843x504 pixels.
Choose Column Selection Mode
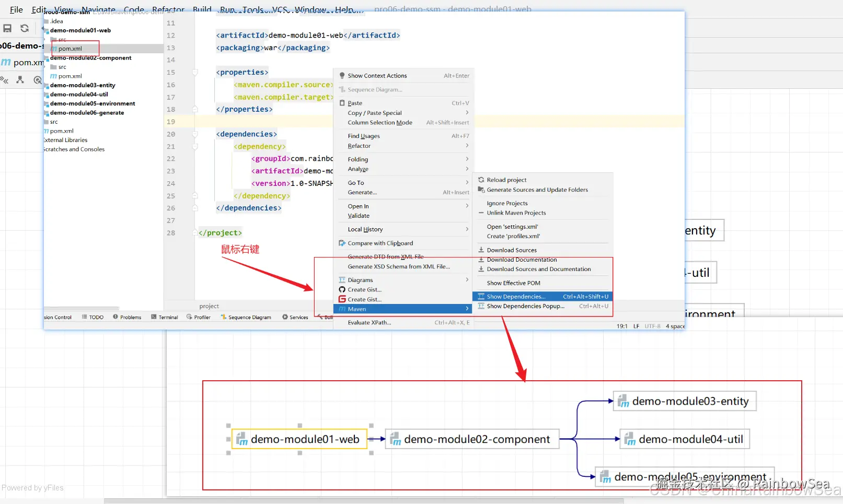380,123
